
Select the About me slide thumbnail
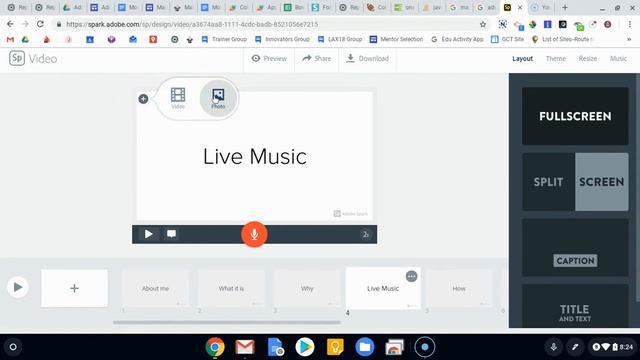156,288
